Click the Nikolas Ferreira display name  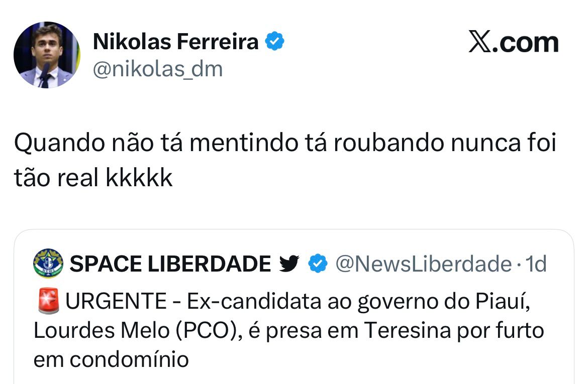pos(175,42)
